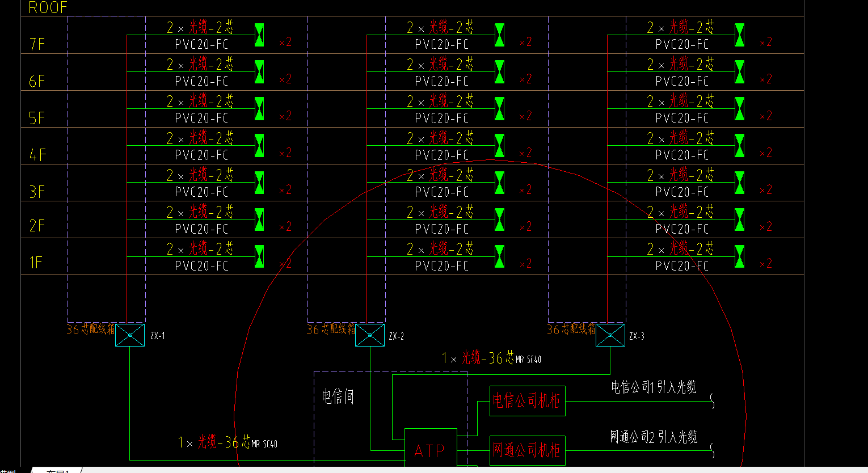Select the 1×光缆-36芯 label below ZX-3
This screenshot has width=868, height=473.
click(491, 358)
